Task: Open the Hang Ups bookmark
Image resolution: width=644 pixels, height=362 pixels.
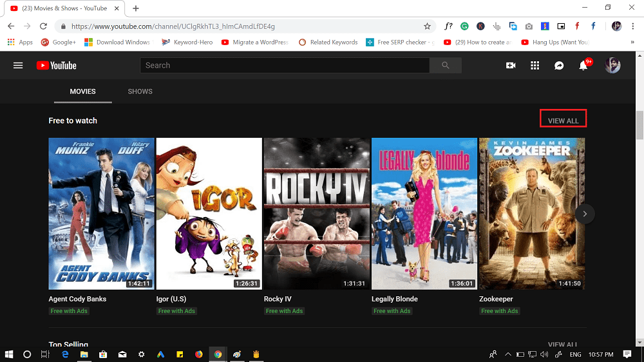Action: coord(555,42)
